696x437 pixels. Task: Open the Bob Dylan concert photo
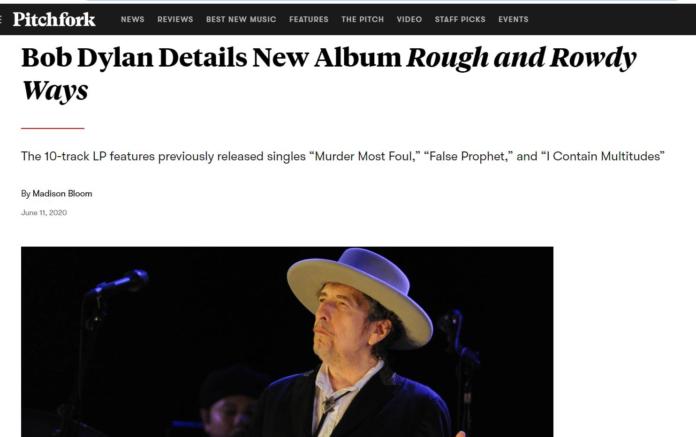[x=287, y=342]
